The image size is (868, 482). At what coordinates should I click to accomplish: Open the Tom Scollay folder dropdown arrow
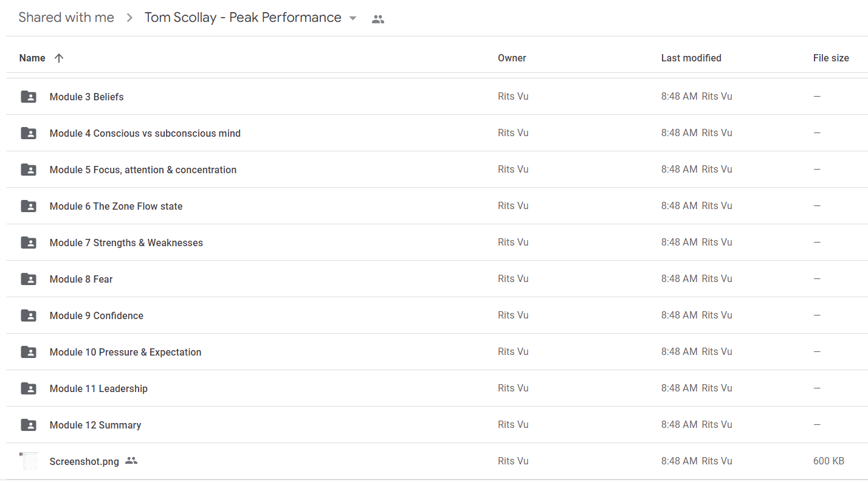point(353,18)
